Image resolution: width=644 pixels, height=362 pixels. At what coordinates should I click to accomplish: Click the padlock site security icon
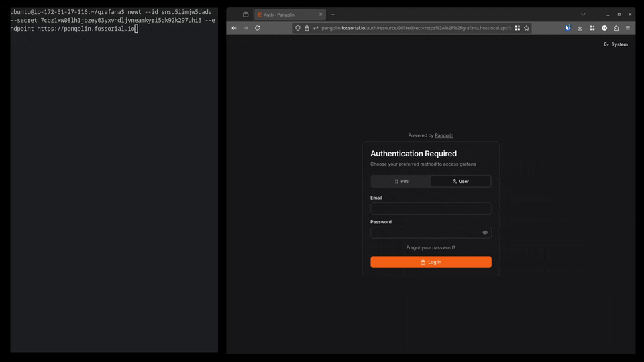pos(307,28)
